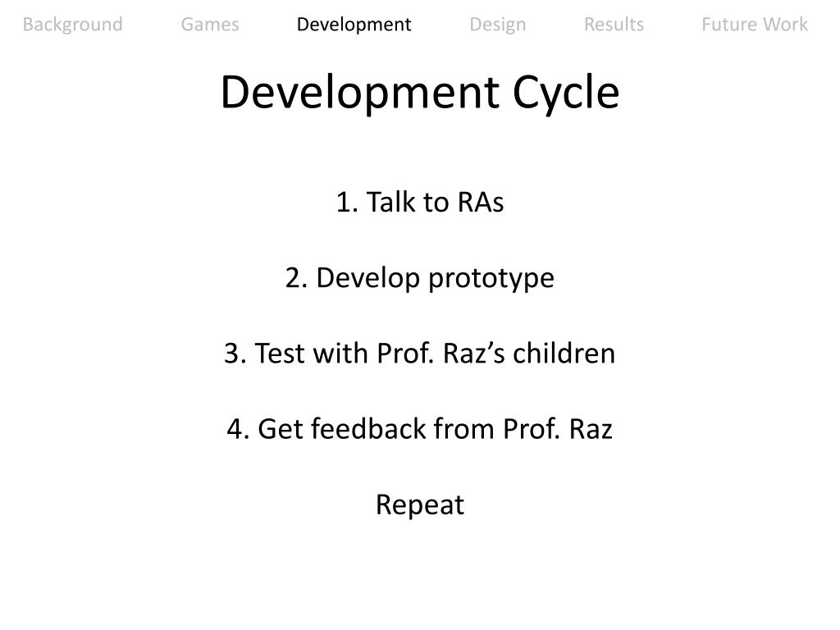The width and height of the screenshot is (840, 630).
Task: Switch to the Design section tab
Action: tap(498, 25)
